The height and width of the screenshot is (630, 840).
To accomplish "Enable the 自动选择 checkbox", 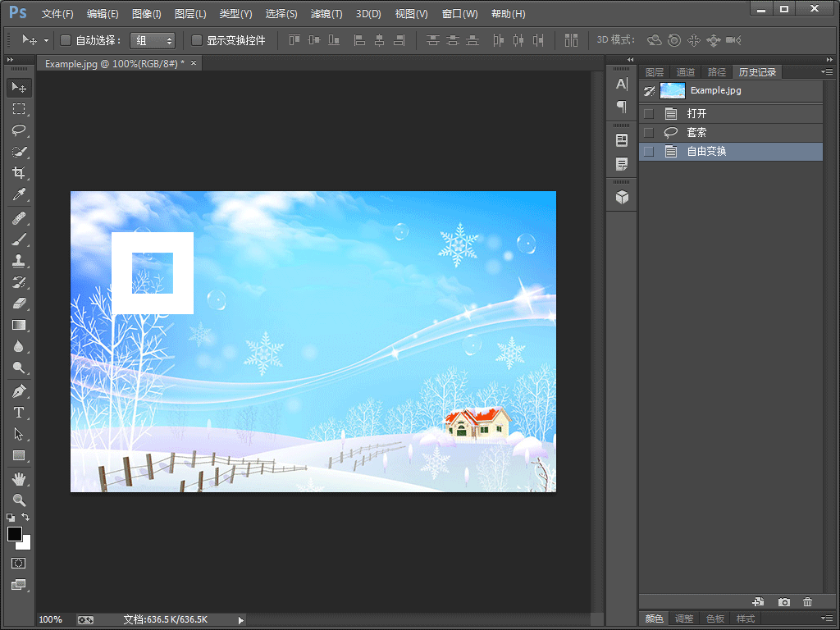I will (66, 40).
